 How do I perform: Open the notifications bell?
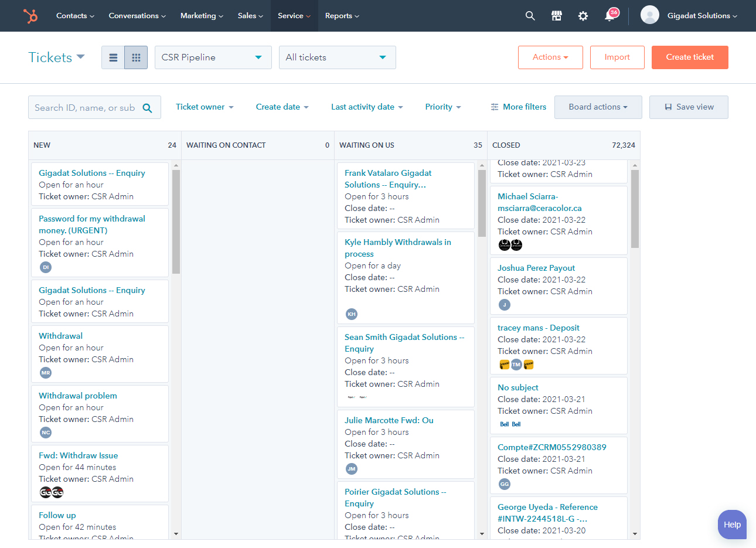click(609, 16)
